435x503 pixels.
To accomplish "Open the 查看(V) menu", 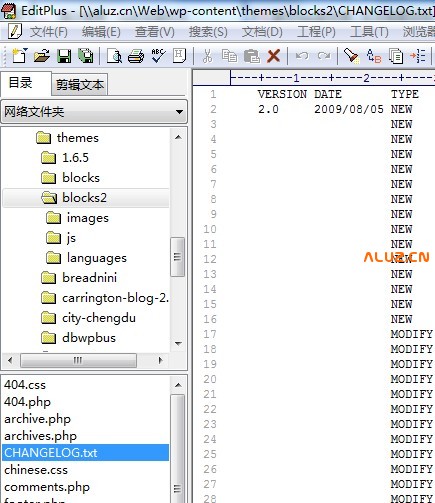I will pos(155,32).
